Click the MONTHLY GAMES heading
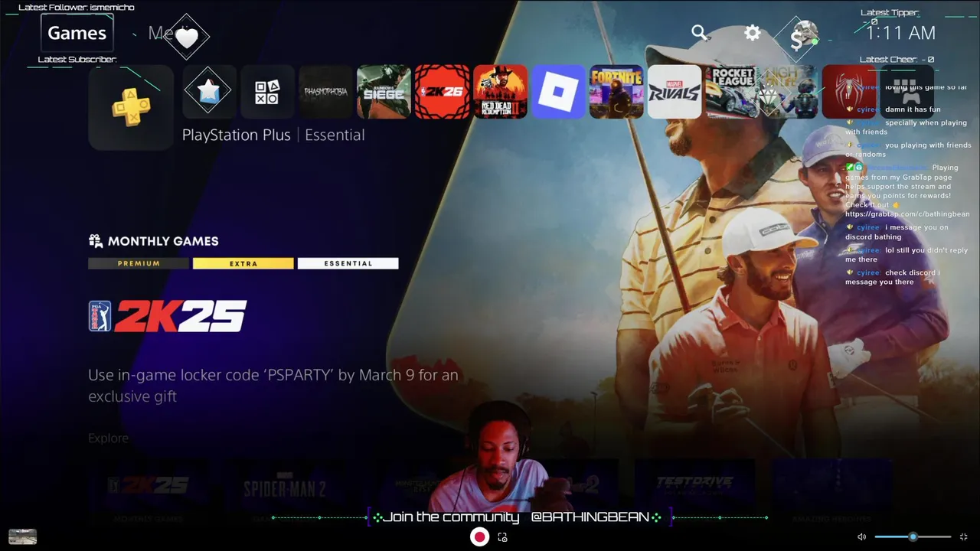Image resolution: width=980 pixels, height=551 pixels. point(163,241)
